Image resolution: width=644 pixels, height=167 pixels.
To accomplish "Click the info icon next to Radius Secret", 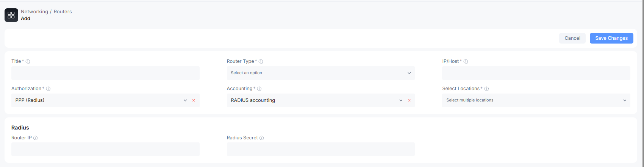I will point(261,138).
